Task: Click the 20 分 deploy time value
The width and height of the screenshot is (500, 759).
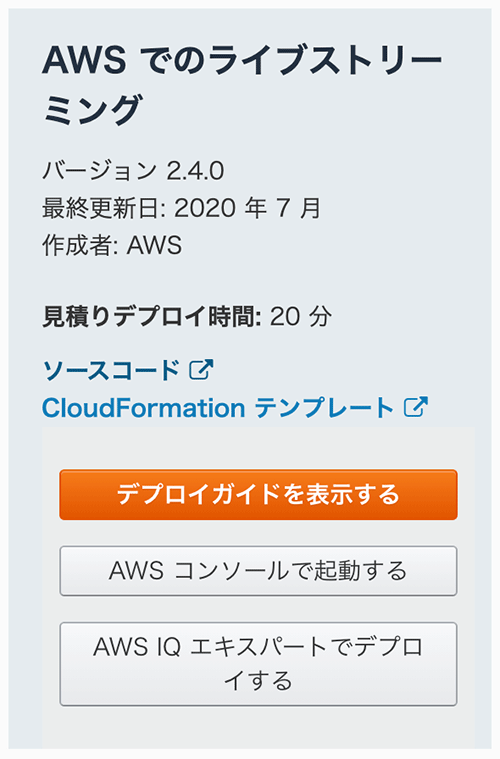Action: pyautogui.click(x=301, y=317)
